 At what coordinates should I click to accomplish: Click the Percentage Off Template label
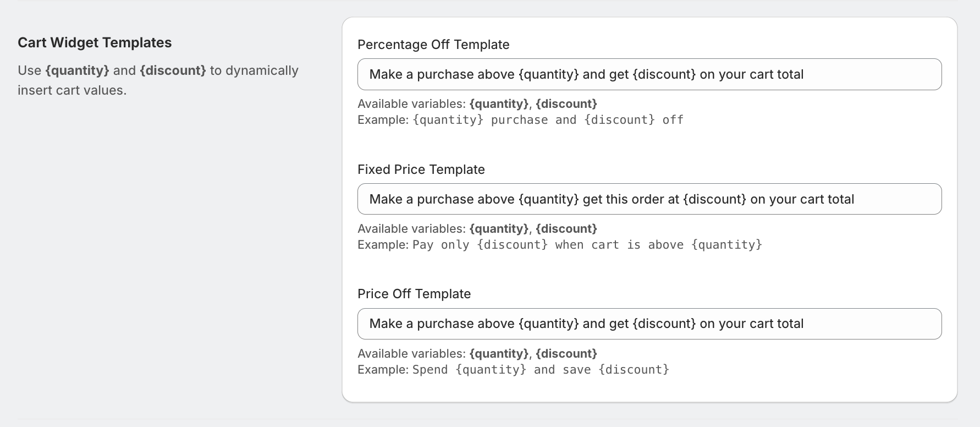[433, 45]
